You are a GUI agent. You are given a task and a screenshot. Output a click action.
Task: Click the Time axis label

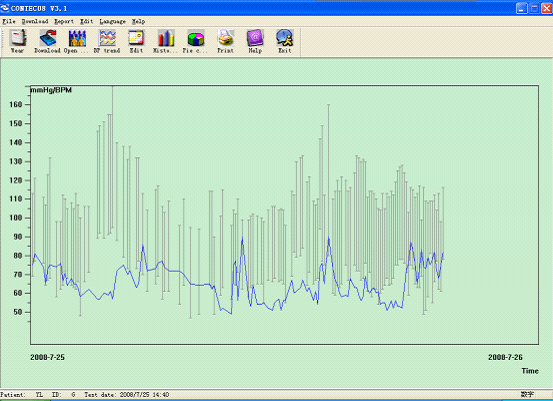coord(530,371)
